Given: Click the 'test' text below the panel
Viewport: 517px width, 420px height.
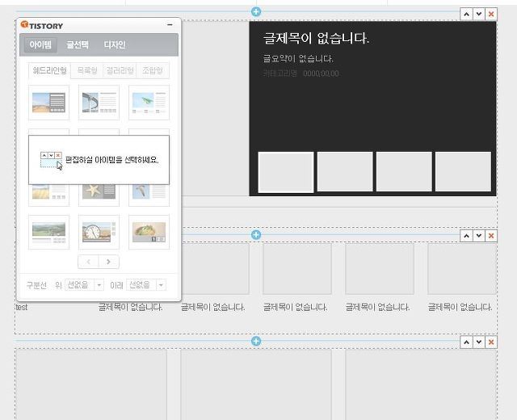Looking at the screenshot, I should [22, 307].
